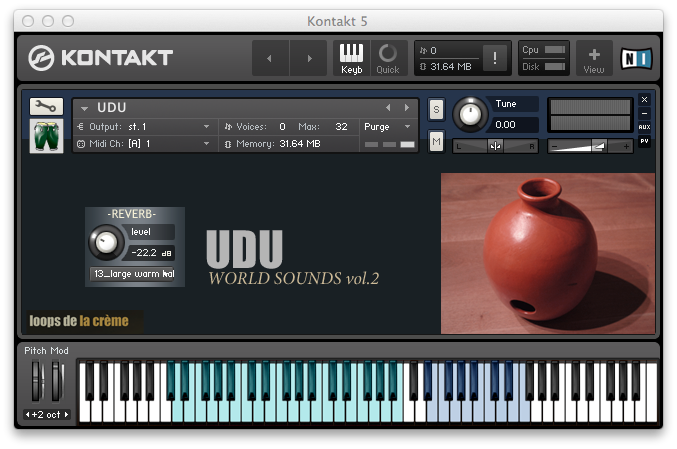Select previous preset arrow in UDU header
The image size is (677, 449).
click(x=388, y=108)
